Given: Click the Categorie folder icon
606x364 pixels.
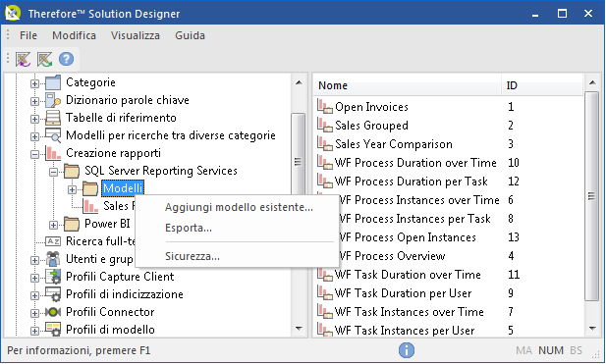Looking at the screenshot, I should [53, 82].
